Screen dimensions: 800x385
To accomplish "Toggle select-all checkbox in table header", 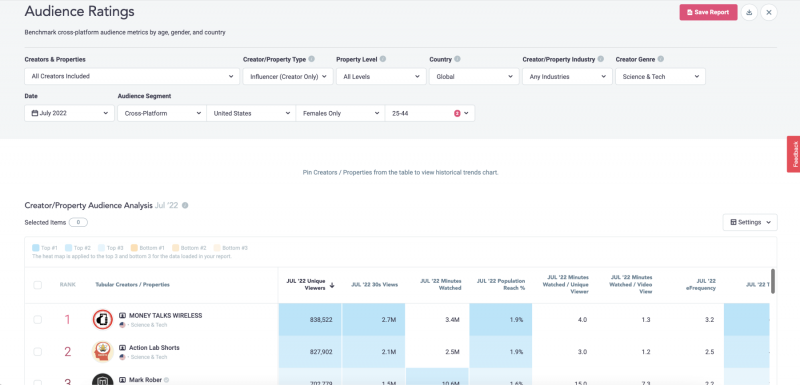I will pyautogui.click(x=38, y=285).
